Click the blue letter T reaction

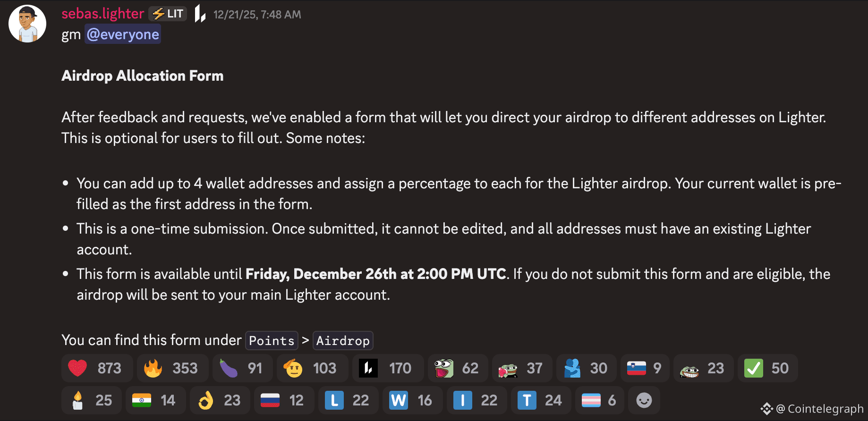click(x=541, y=400)
